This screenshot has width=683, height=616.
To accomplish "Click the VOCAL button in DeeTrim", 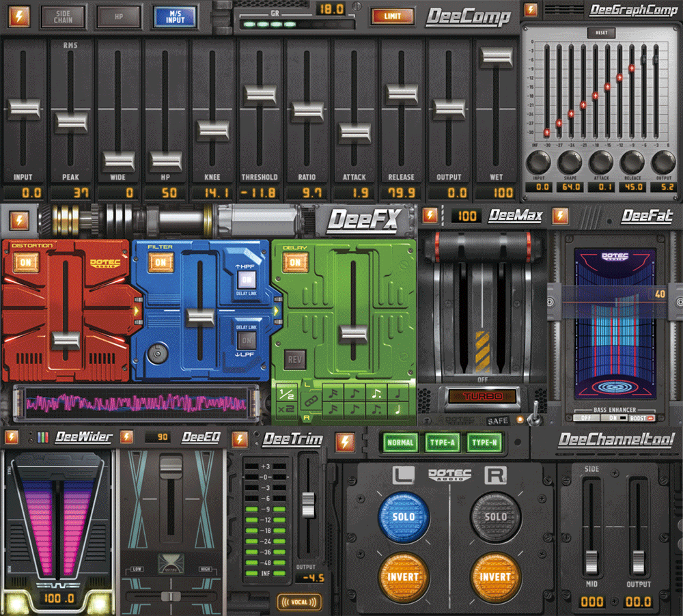I will coord(299,602).
